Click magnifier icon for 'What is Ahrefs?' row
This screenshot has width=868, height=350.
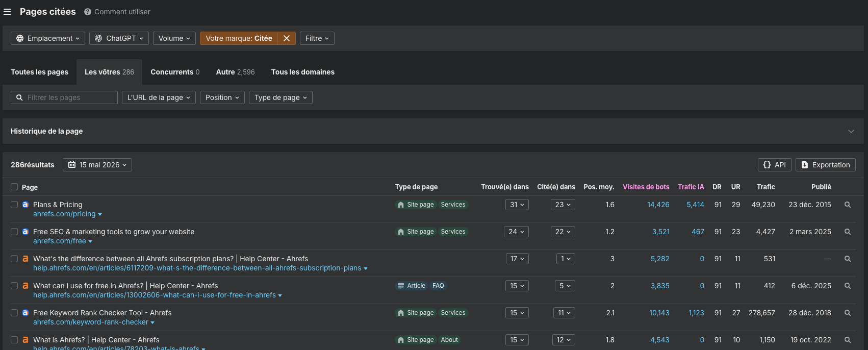848,340
